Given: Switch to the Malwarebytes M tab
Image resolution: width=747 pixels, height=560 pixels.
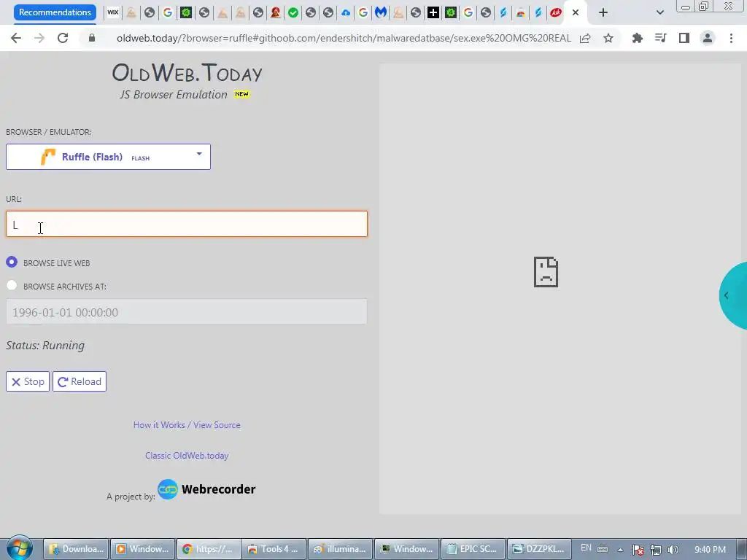Looking at the screenshot, I should click(381, 12).
